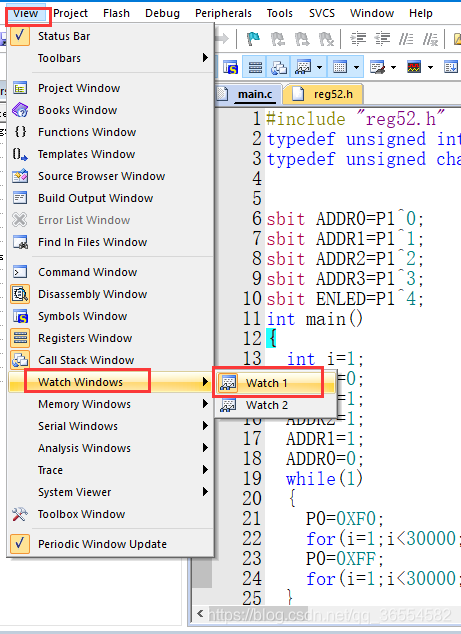The width and height of the screenshot is (461, 634).
Task: Toggle Disassembly Window in View menu
Action: [110, 294]
